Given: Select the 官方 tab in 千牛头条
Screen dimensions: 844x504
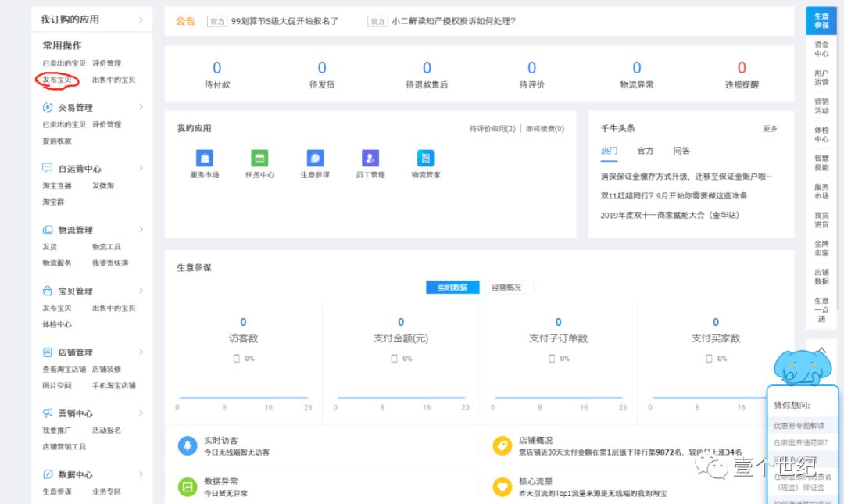Looking at the screenshot, I should pyautogui.click(x=645, y=151).
